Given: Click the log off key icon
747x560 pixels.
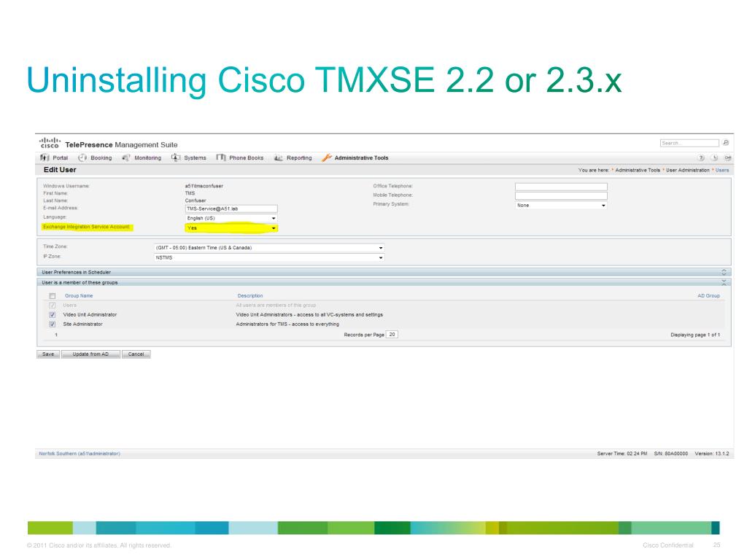Looking at the screenshot, I should [727, 157].
